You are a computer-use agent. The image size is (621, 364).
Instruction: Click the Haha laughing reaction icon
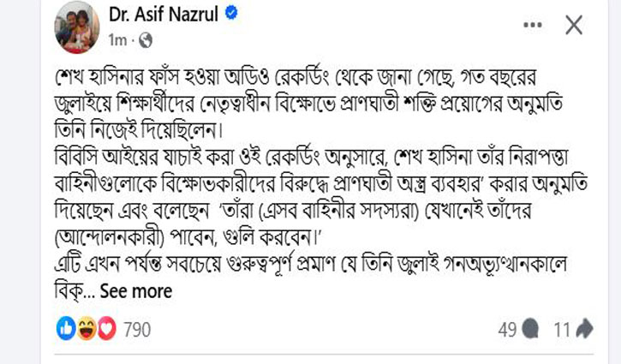coord(86,327)
